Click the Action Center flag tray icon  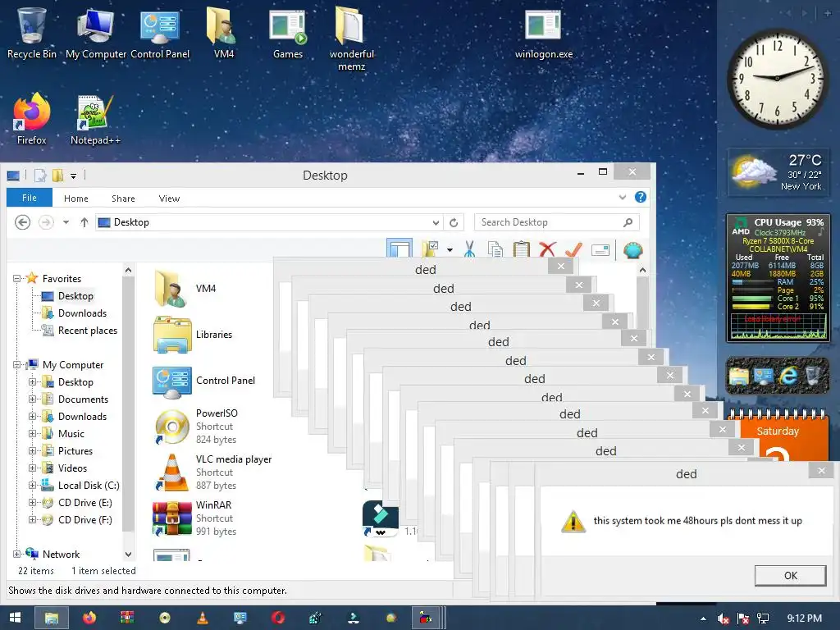(743, 619)
